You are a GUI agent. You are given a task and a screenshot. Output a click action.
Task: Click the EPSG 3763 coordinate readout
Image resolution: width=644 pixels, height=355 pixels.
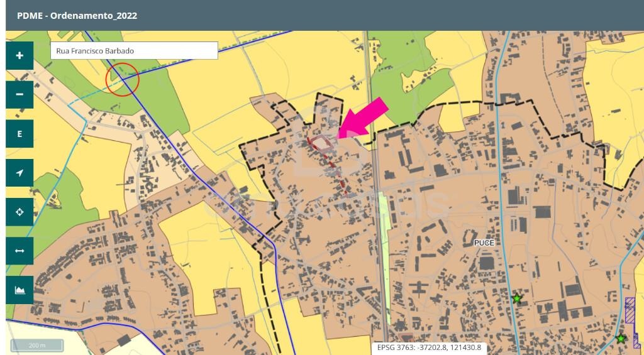coord(429,347)
